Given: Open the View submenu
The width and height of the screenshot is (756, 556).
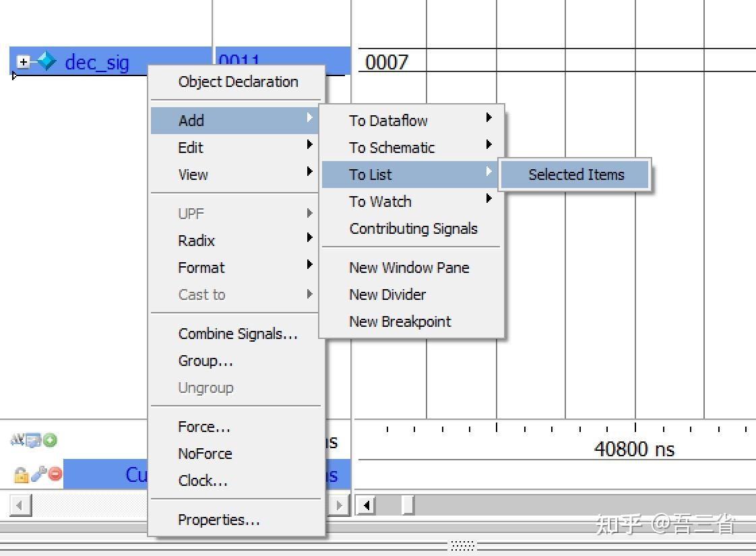Looking at the screenshot, I should (x=234, y=175).
